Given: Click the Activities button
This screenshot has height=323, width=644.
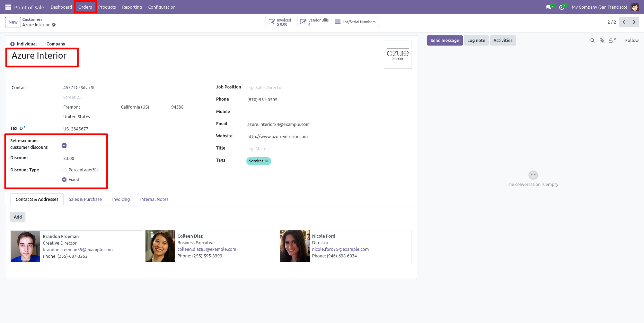Looking at the screenshot, I should (x=503, y=41).
